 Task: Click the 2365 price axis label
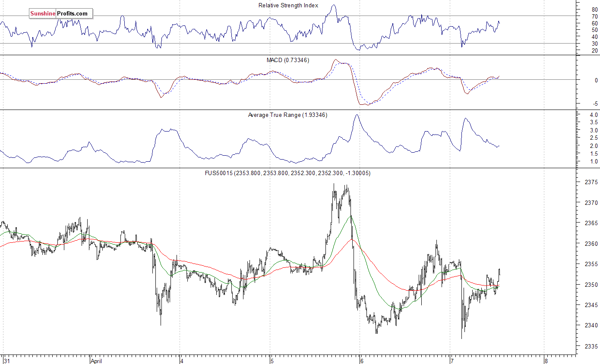point(591,223)
